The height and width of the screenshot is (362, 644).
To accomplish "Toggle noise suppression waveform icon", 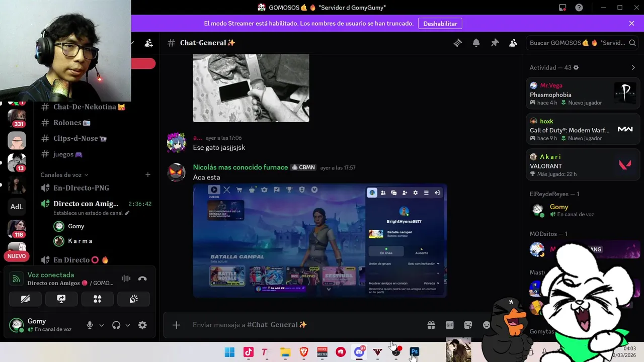I will coord(126,279).
